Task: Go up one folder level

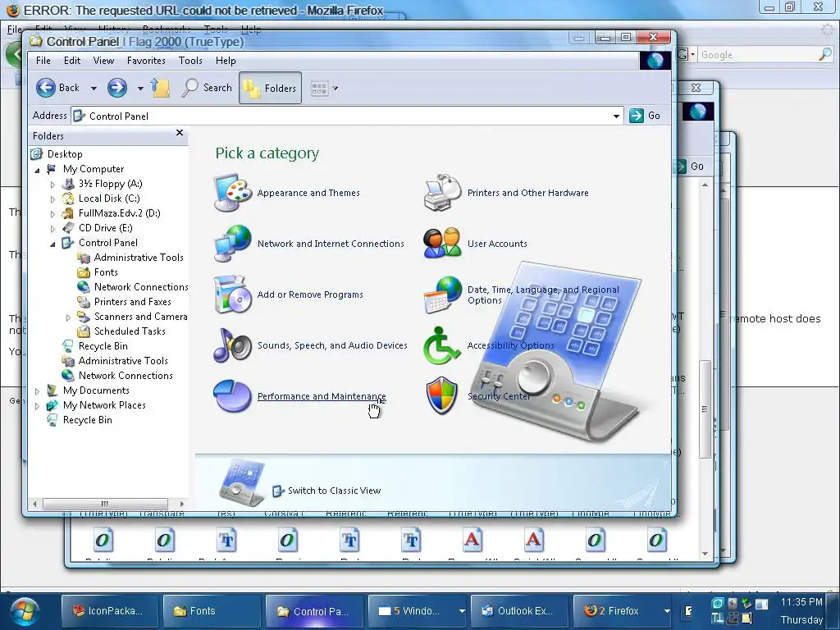Action: 160,88
